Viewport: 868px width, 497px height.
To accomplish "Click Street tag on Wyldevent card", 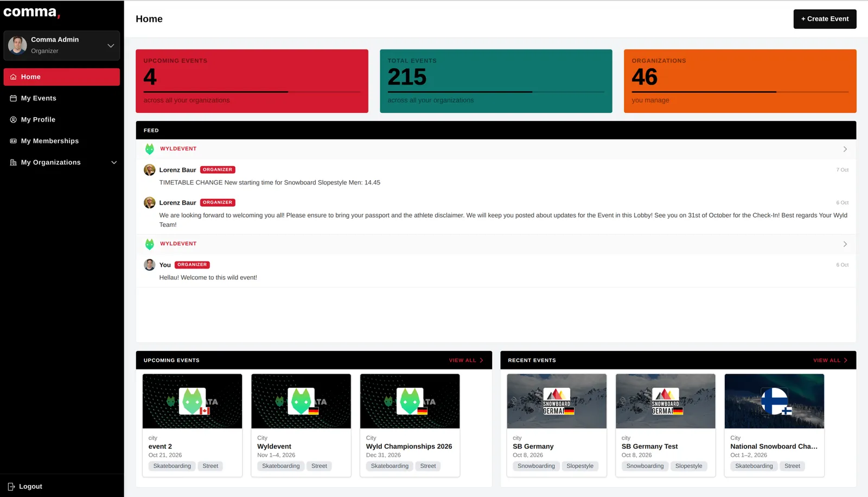I will click(x=319, y=466).
